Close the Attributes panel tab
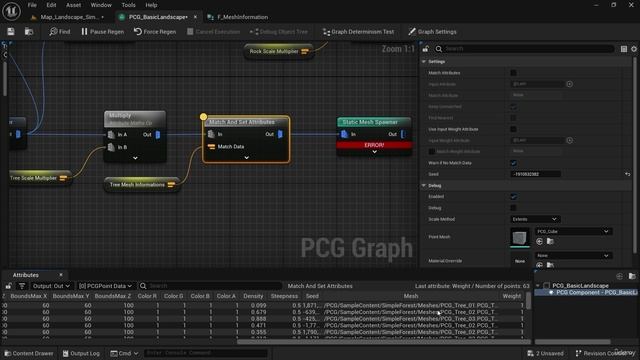 61,275
